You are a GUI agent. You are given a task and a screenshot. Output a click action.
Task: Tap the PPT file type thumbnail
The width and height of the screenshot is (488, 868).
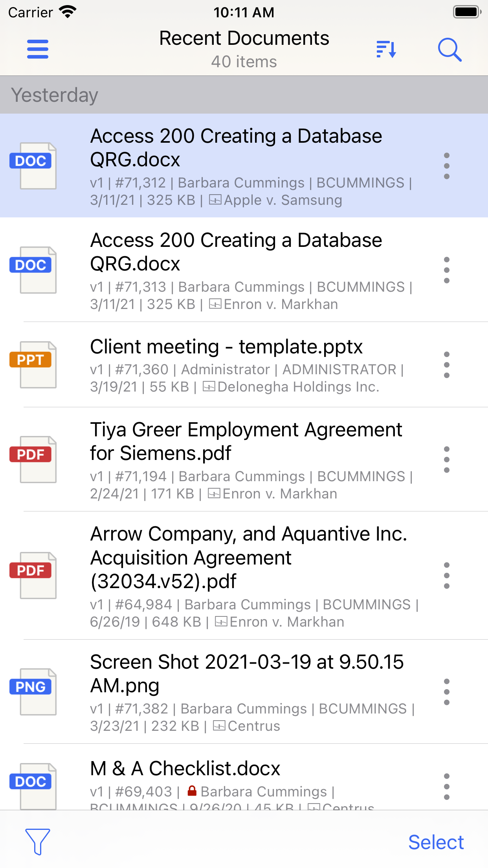(33, 364)
